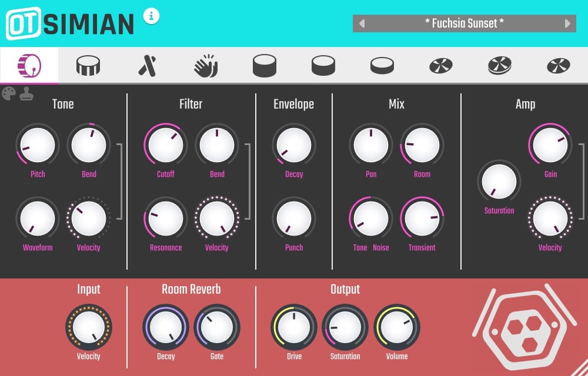Click the Envelope Punch knob
Screen dimensions: 588x376
[294, 219]
